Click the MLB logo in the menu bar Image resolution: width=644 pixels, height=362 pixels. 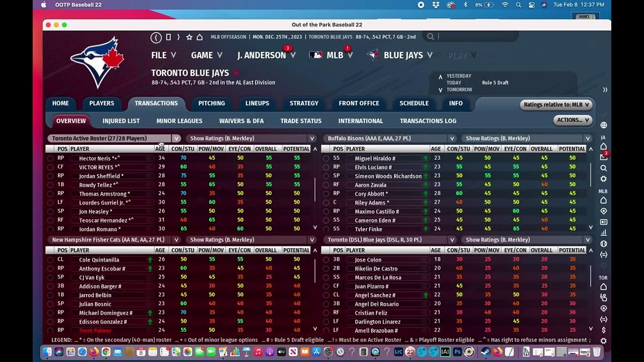coord(315,55)
